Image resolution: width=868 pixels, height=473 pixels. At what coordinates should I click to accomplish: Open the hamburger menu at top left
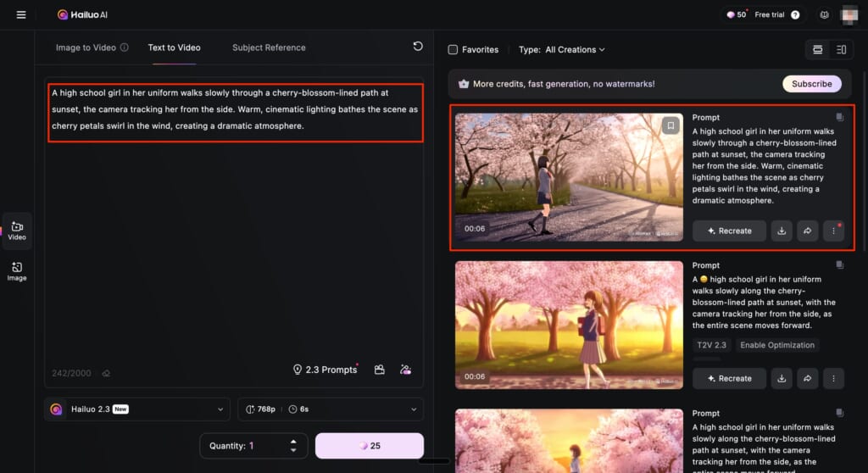pyautogui.click(x=21, y=14)
